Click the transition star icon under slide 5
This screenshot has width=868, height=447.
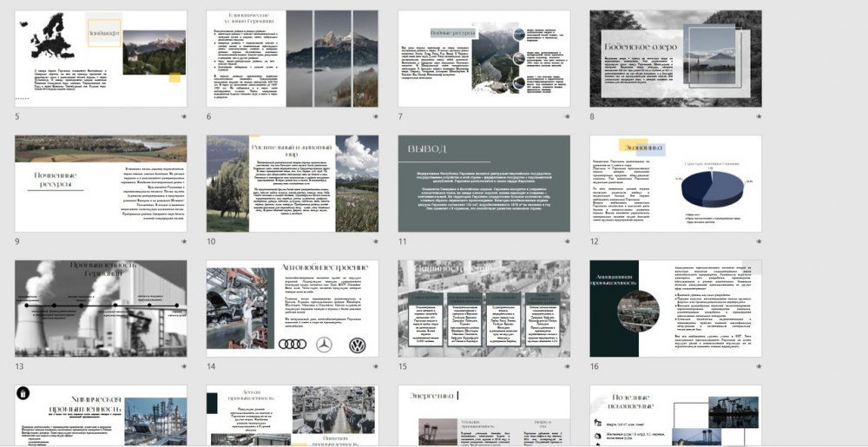coord(184,116)
